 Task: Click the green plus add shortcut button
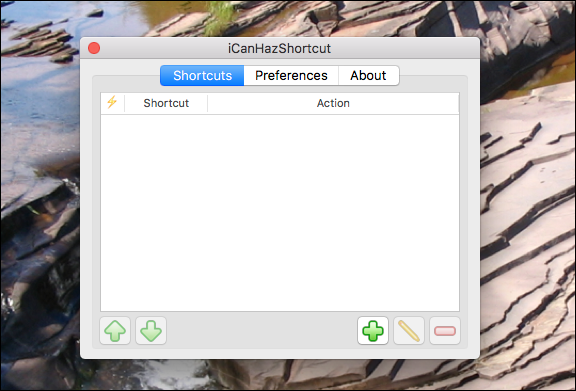(372, 331)
